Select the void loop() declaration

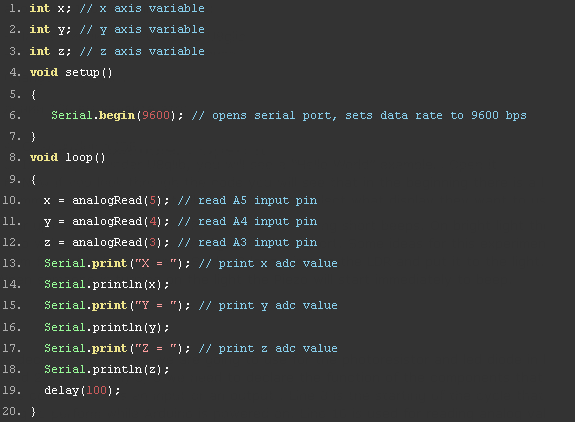68,158
